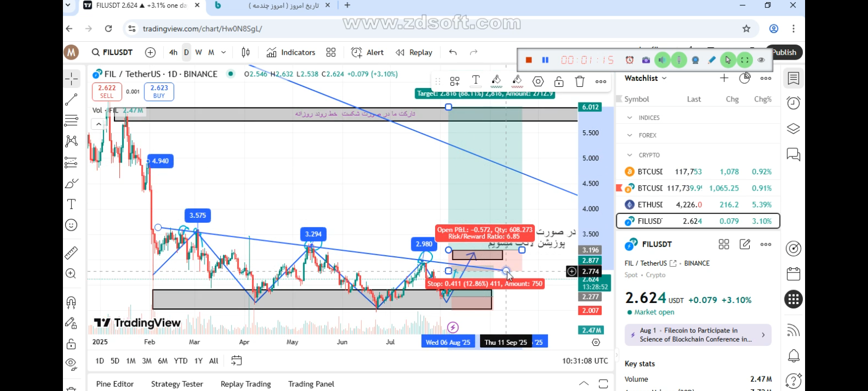Collapse the CRYPTO watchlist section
868x391 pixels.
click(630, 155)
